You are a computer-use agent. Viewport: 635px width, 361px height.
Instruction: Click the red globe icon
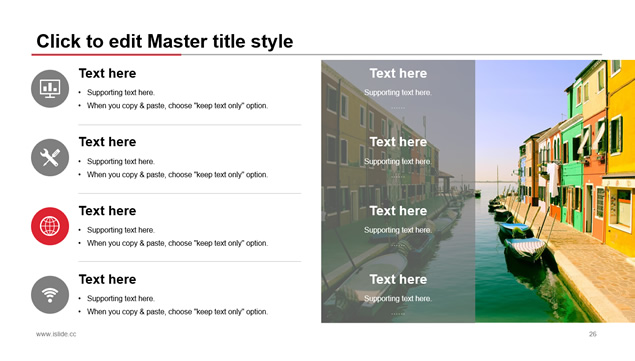[x=50, y=226]
